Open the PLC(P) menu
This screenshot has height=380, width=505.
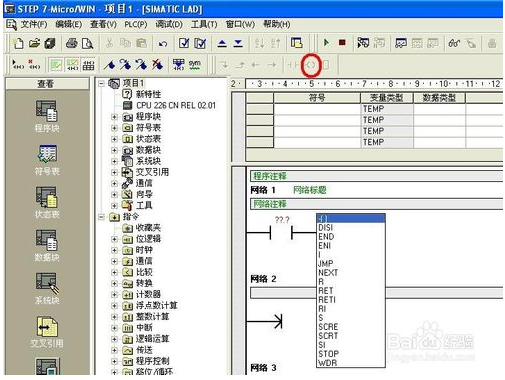pos(136,24)
